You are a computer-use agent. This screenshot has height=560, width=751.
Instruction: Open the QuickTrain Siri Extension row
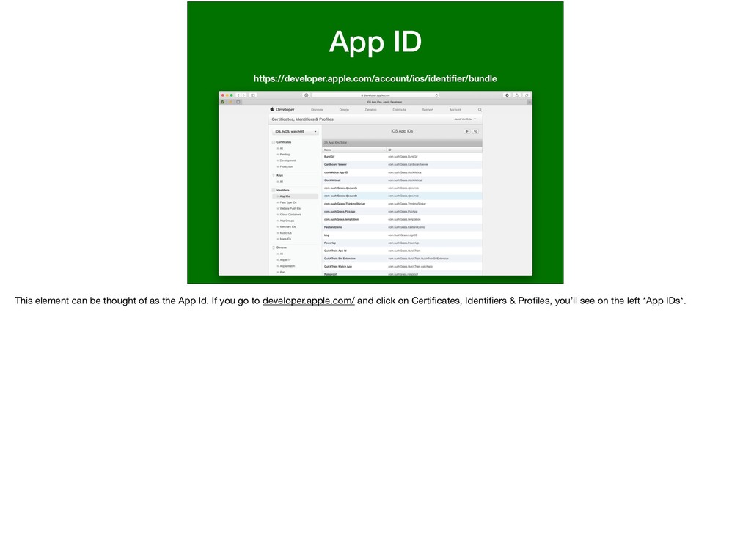click(x=403, y=259)
